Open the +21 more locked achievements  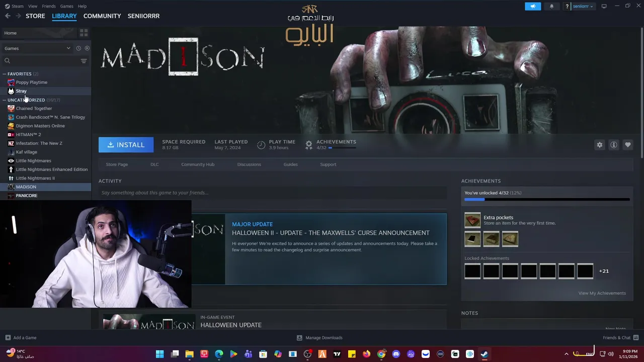point(604,271)
